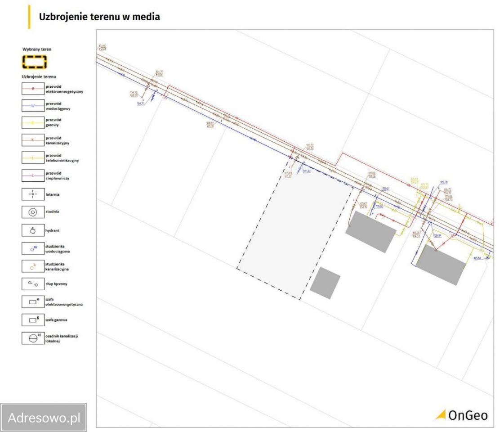This screenshot has width=504, height=432.
Task: Click the sewer line (k) legend symbol
Action: 33,140
